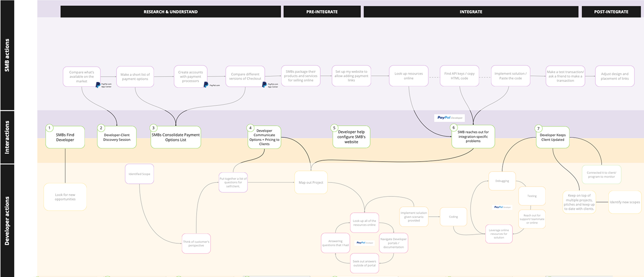
Task: Select the Debugging sticky note
Action: 502,181
